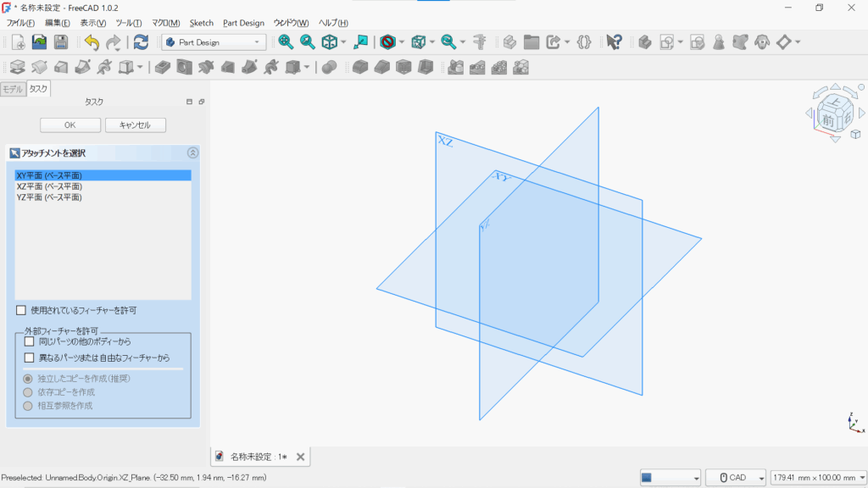Image resolution: width=868 pixels, height=488 pixels.
Task: Tick the 異なるパーツまたは自由なフィーチャーから checkbox
Action: click(x=30, y=358)
